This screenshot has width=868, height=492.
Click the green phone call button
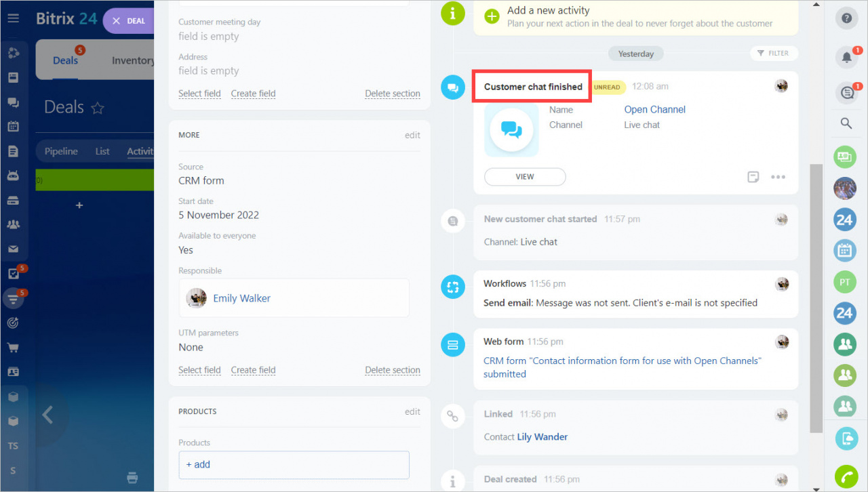(845, 476)
